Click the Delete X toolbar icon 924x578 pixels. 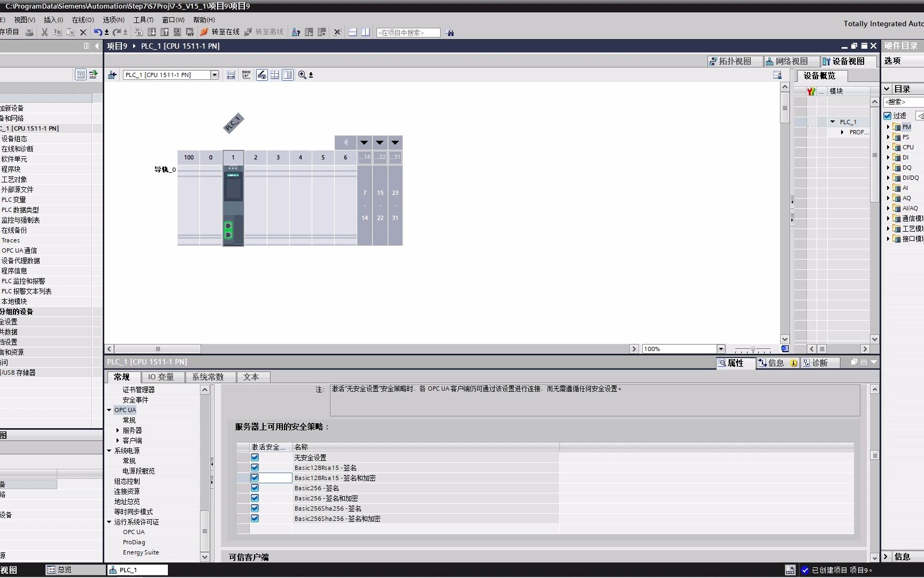(83, 32)
